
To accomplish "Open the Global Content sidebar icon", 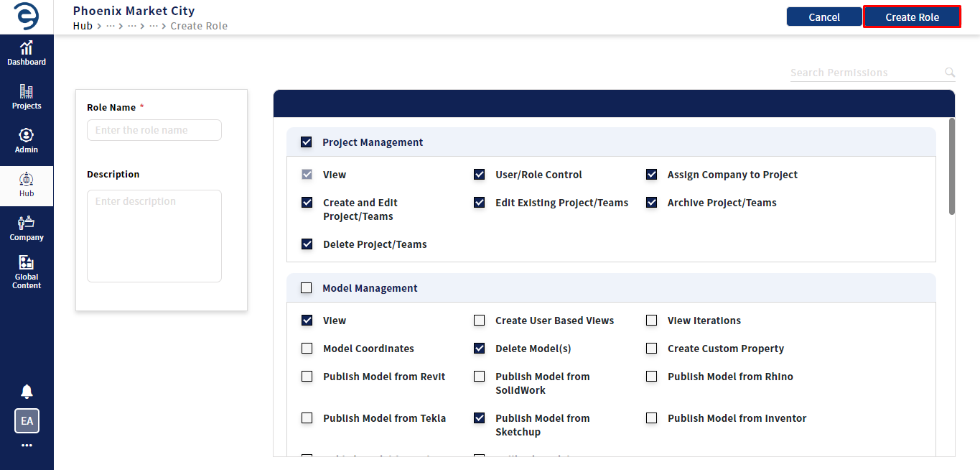I will [27, 272].
